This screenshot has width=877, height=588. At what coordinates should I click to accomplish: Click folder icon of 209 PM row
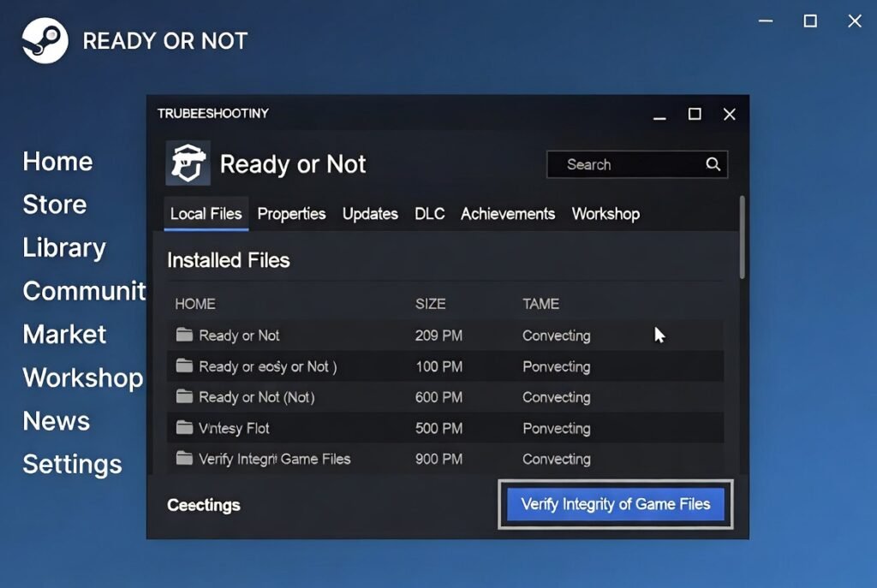184,335
